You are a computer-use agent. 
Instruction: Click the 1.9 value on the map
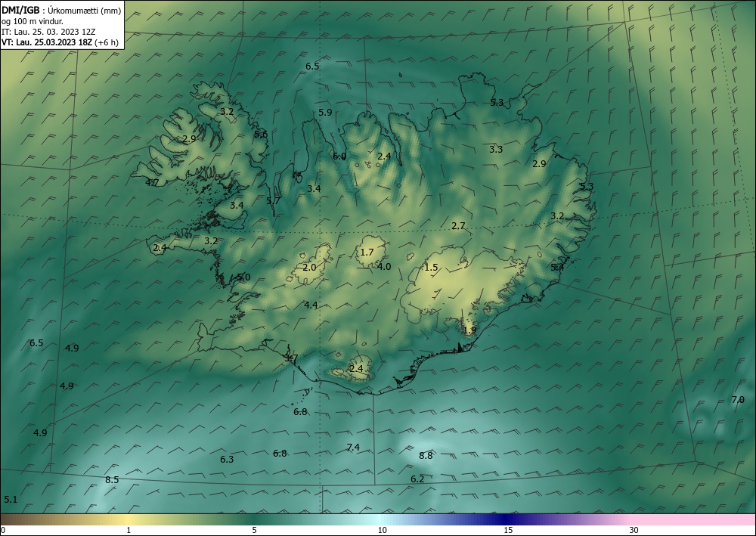(469, 330)
